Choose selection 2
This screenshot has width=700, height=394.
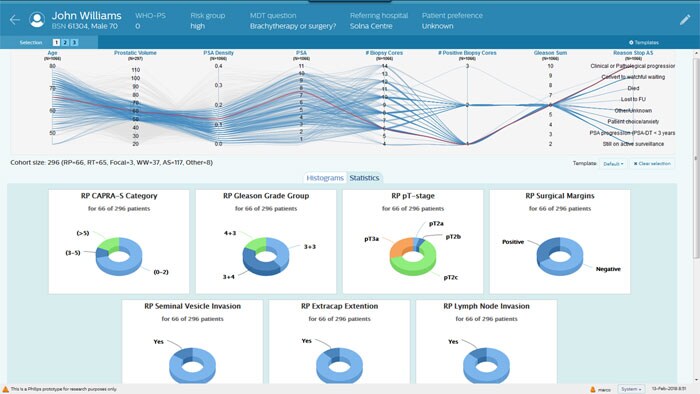coord(65,42)
